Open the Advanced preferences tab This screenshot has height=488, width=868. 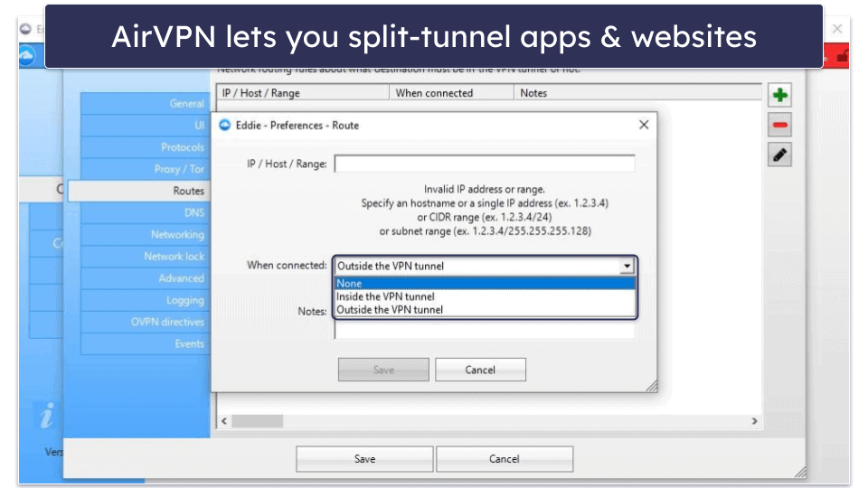tap(146, 278)
